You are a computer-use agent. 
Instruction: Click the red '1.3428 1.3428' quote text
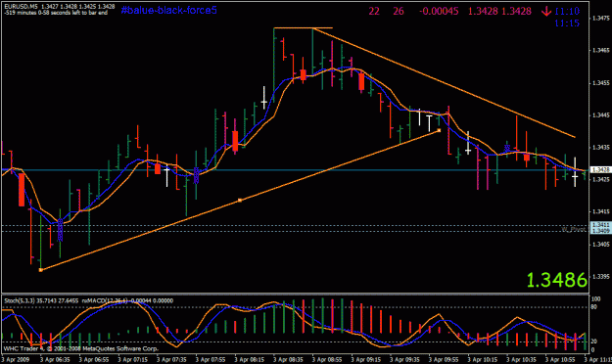(x=499, y=12)
